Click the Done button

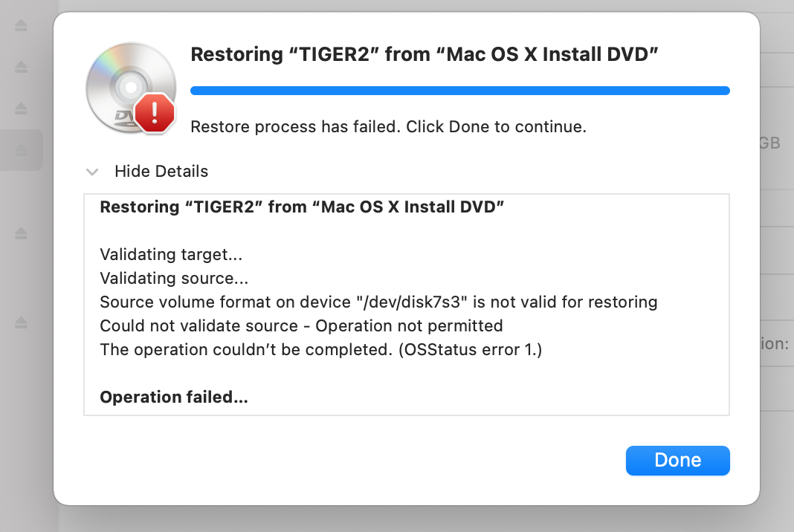[x=677, y=460]
